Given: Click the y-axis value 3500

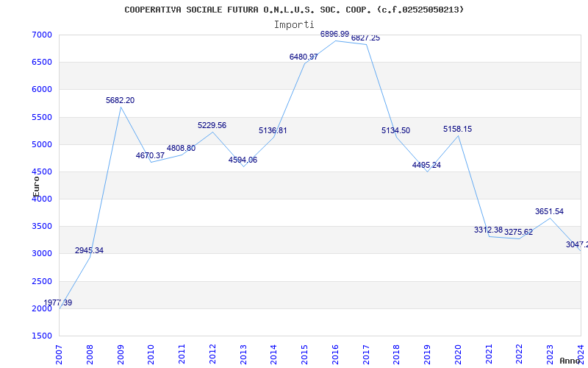Looking at the screenshot, I should (x=42, y=227).
